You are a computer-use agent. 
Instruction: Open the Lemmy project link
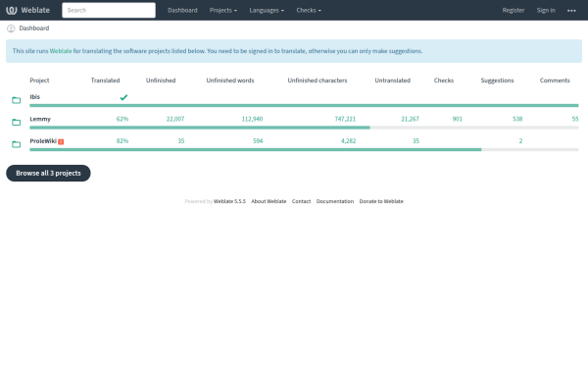click(40, 119)
